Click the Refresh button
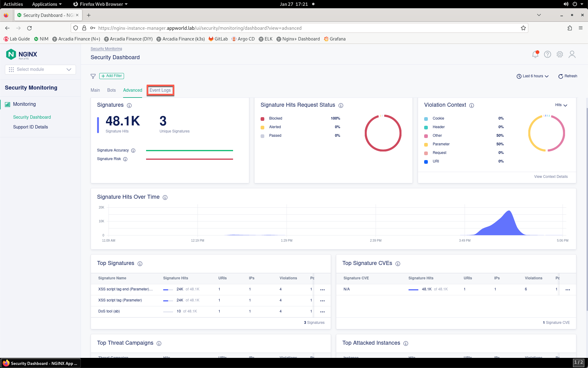The image size is (588, 368). (x=568, y=76)
